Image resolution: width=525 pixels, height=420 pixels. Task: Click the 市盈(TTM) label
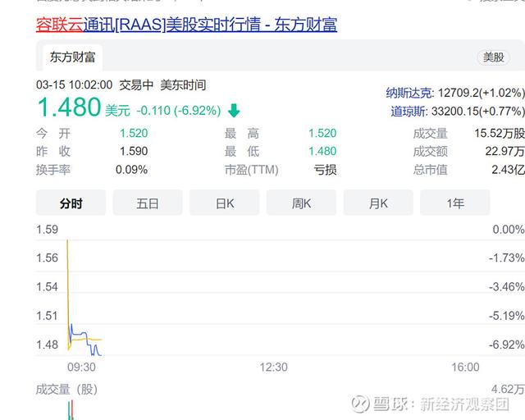point(252,170)
